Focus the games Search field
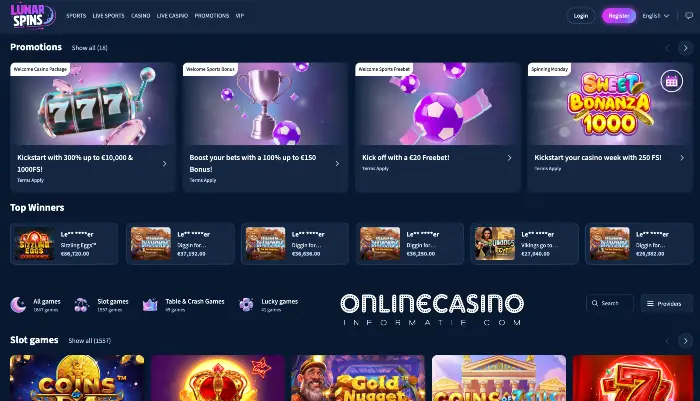The height and width of the screenshot is (401, 700). coord(610,303)
